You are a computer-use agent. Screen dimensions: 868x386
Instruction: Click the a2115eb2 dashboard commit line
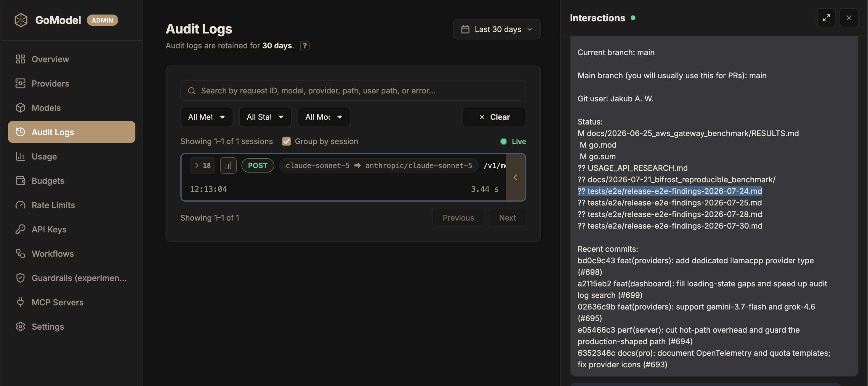703,289
